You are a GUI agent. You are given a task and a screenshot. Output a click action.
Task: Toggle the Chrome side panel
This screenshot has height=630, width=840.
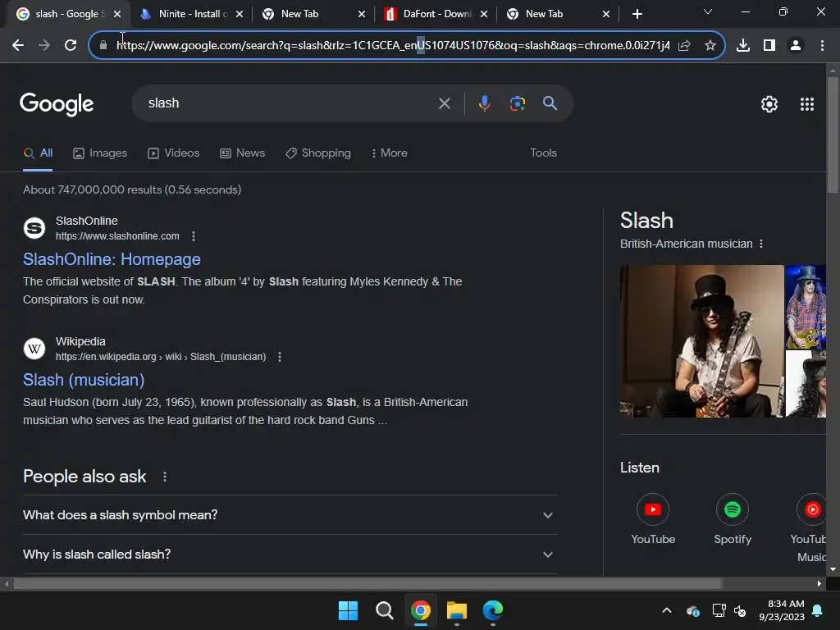(769, 46)
